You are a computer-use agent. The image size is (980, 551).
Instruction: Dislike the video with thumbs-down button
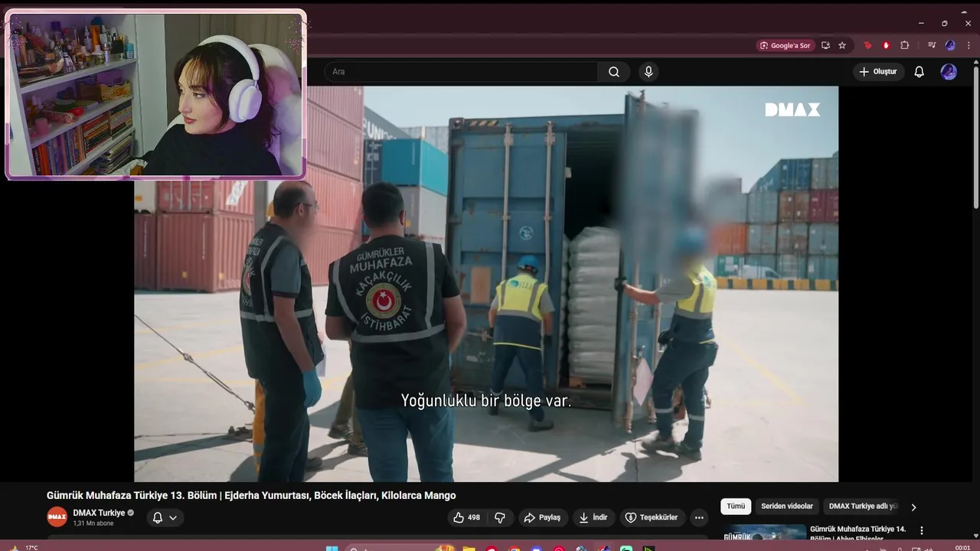coord(500,517)
